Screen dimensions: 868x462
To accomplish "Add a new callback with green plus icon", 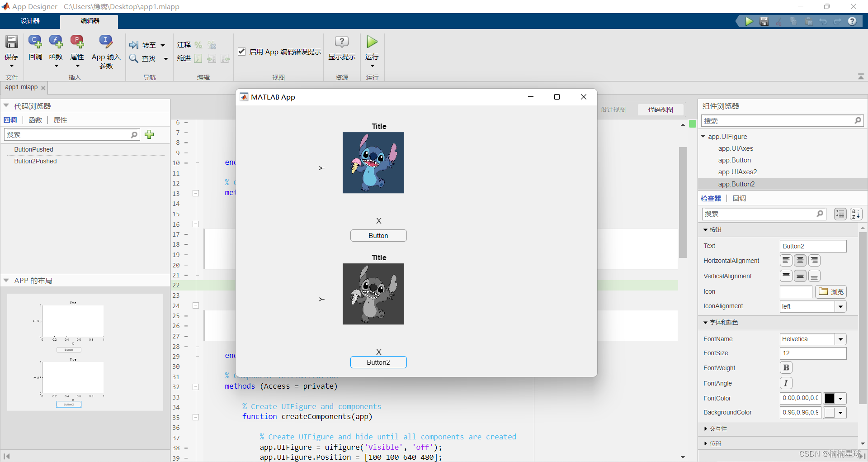I will click(x=149, y=134).
